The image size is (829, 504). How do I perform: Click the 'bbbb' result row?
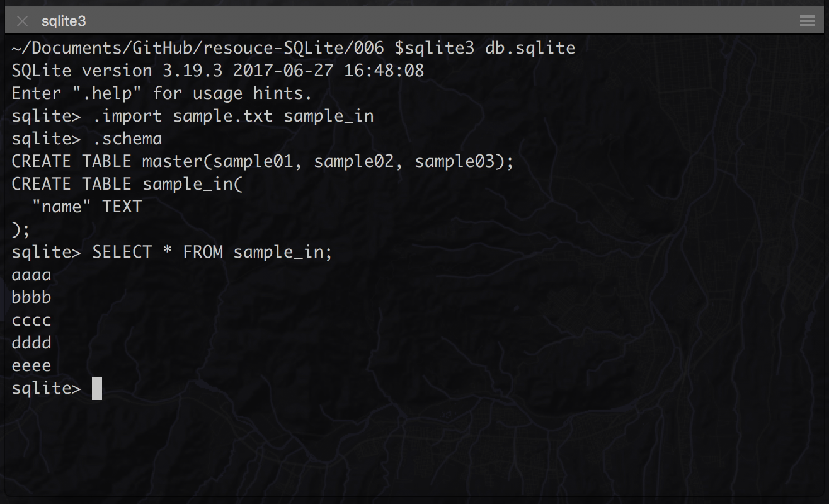tap(31, 297)
